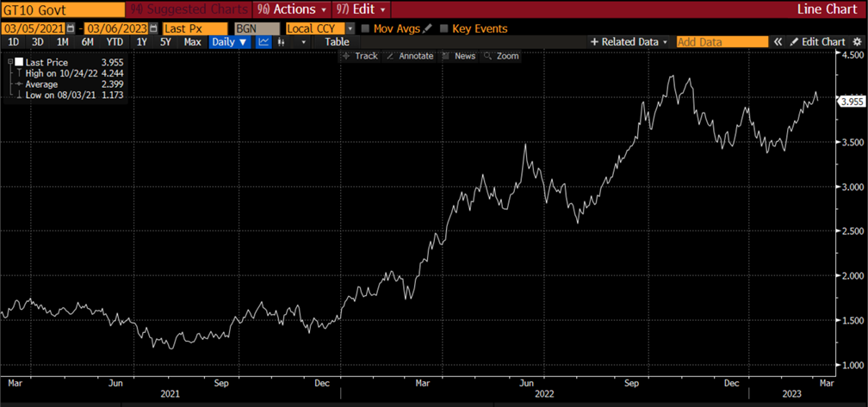The height and width of the screenshot is (407, 868).
Task: Open the chart News overlay tool
Action: coord(458,56)
